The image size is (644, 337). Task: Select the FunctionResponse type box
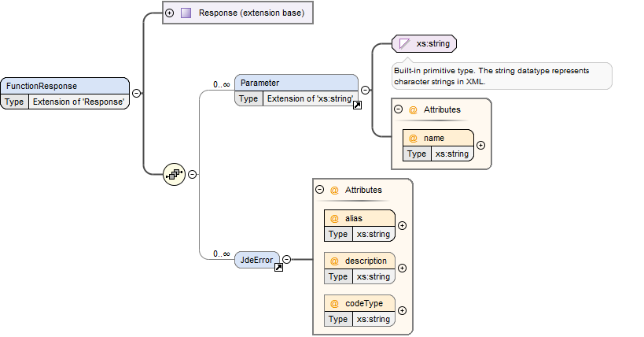(x=65, y=93)
